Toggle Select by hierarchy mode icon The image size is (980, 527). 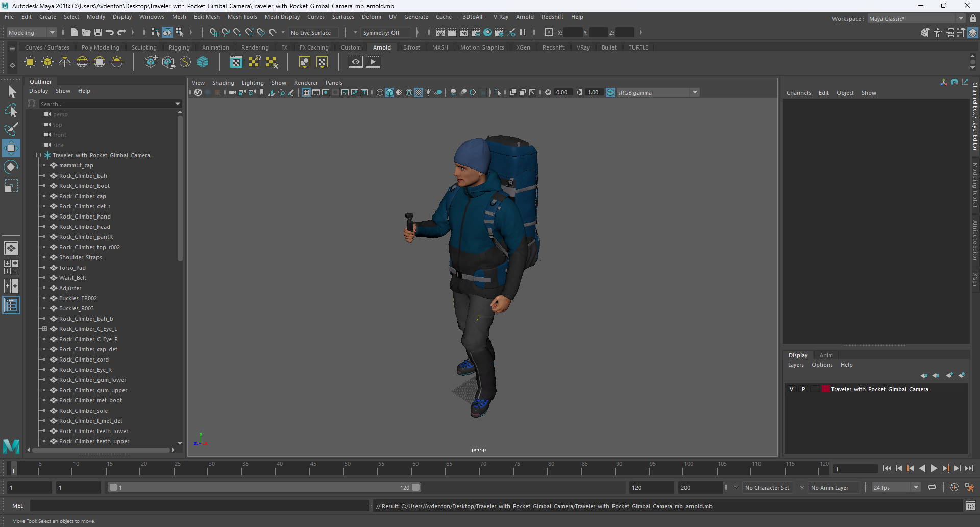pos(156,32)
